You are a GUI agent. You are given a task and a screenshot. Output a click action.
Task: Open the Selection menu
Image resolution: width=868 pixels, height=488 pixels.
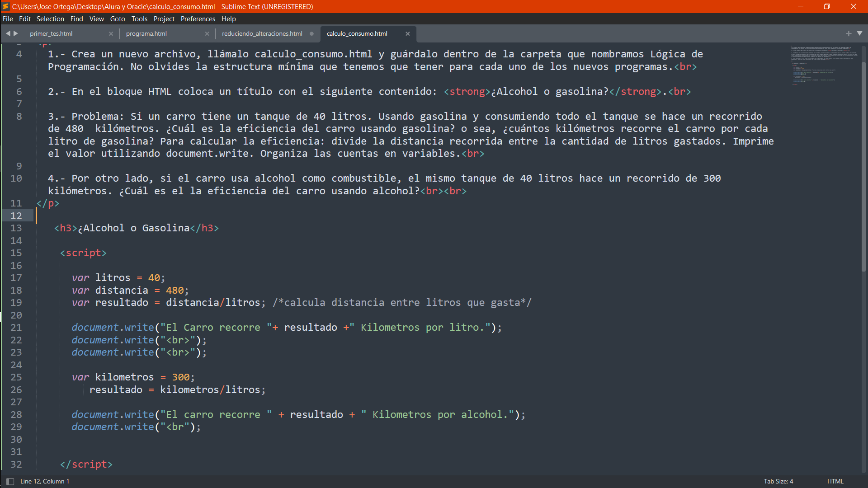pos(50,19)
